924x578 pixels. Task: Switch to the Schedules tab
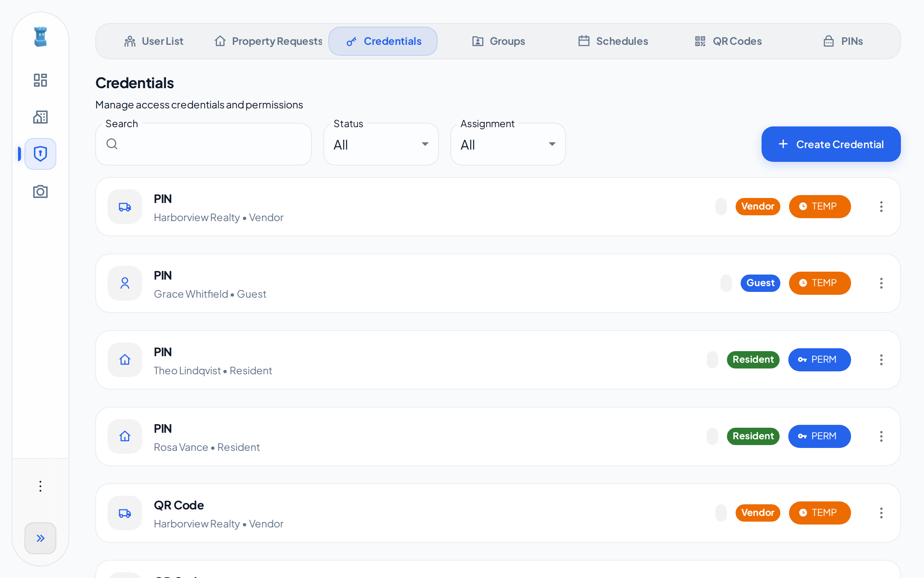[x=613, y=41]
